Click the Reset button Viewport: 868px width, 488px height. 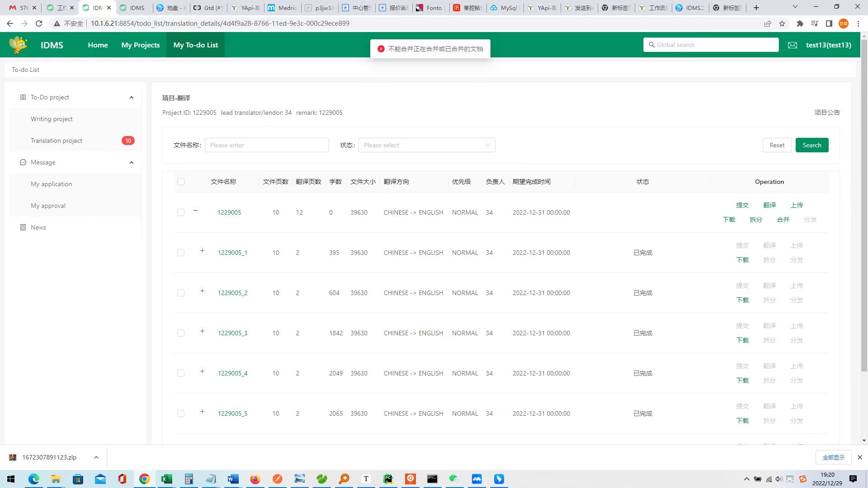click(x=777, y=145)
